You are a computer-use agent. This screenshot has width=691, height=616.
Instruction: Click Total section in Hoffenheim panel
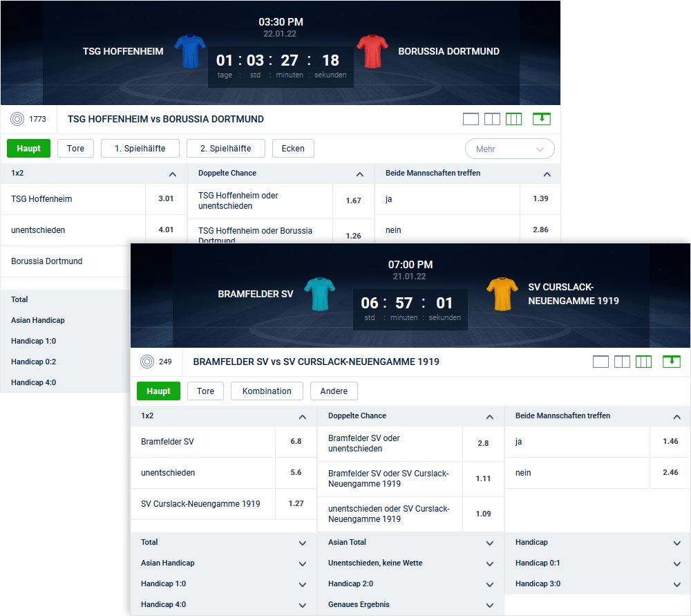[x=66, y=300]
